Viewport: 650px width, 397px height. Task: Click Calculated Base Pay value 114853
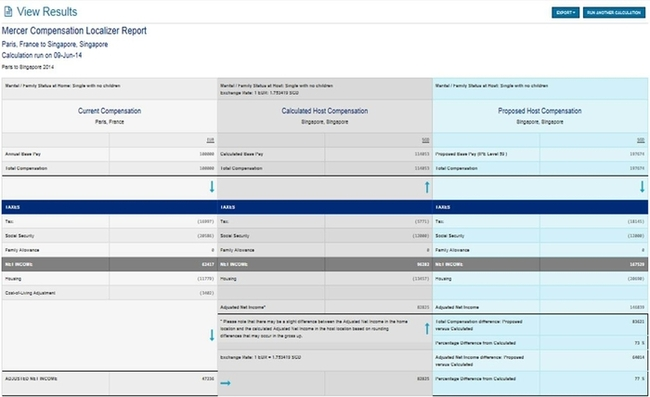(x=422, y=154)
